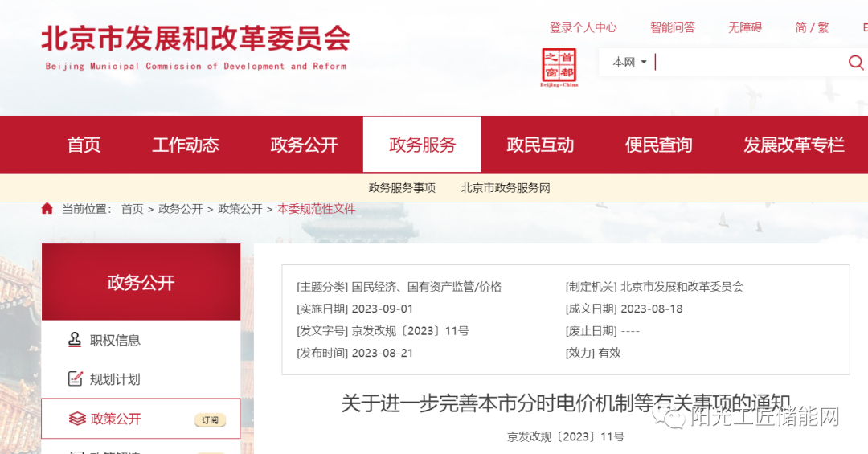This screenshot has width=868, height=454.
Task: Click 政策公开 in breadcrumb trail
Action: [x=240, y=209]
